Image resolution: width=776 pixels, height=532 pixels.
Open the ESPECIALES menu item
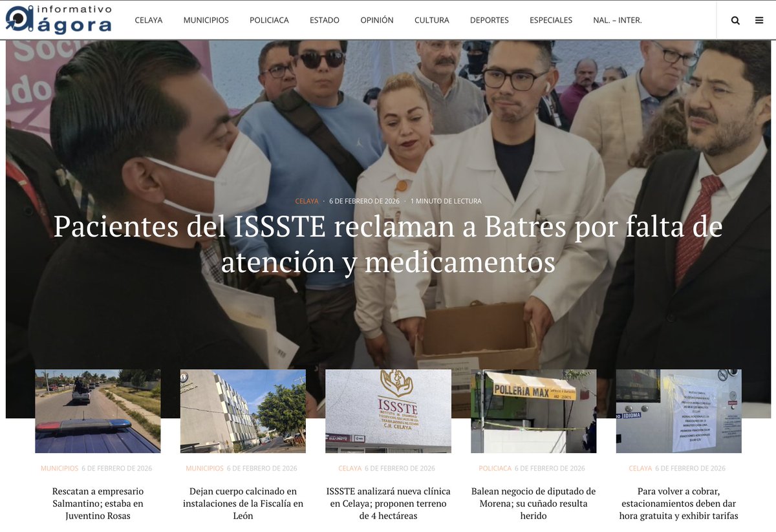coord(551,20)
